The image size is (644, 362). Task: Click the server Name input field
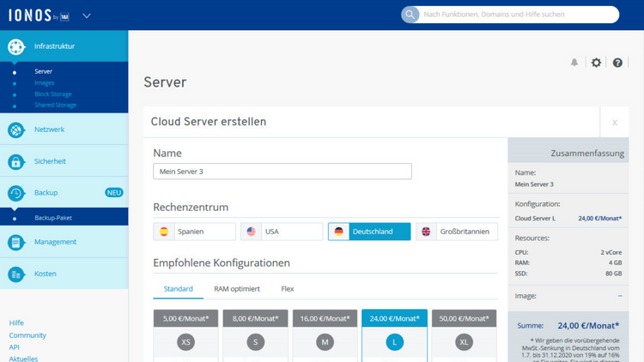(x=283, y=172)
